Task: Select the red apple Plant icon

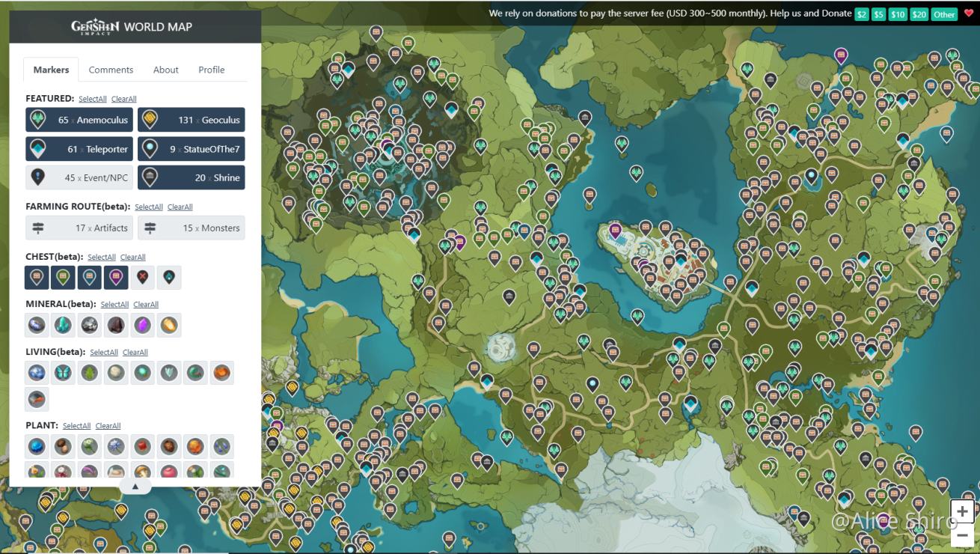Action: [142, 447]
